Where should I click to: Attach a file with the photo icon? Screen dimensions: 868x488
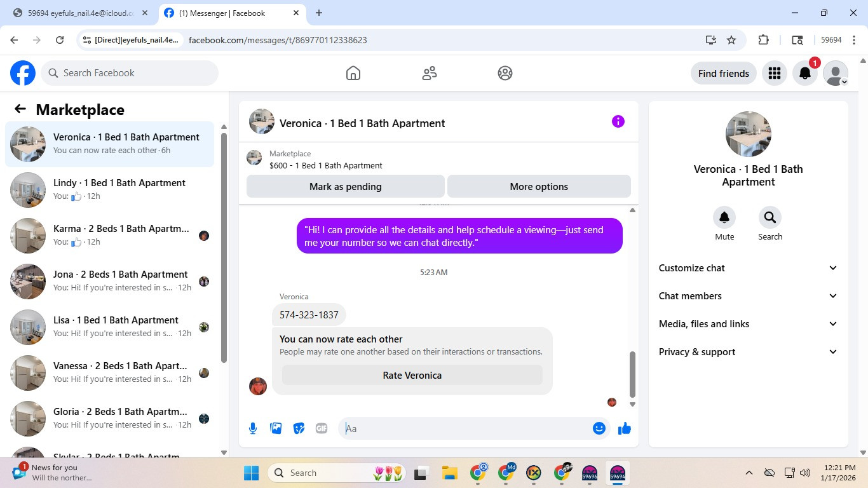[x=276, y=428]
